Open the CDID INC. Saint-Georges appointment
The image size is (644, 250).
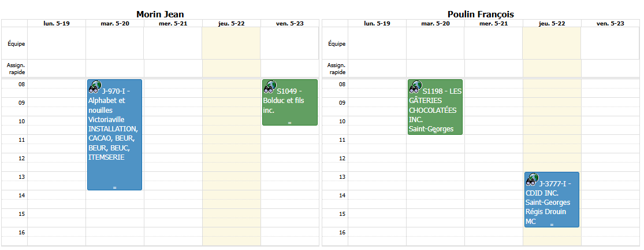pos(552,200)
